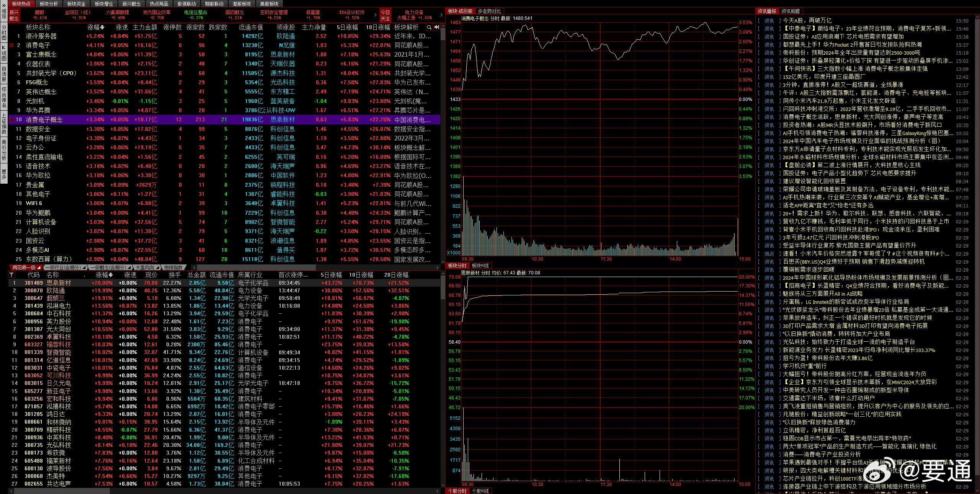Open the 资讯前瞻 news tab
This screenshot has height=494, width=980.
coord(791,11)
